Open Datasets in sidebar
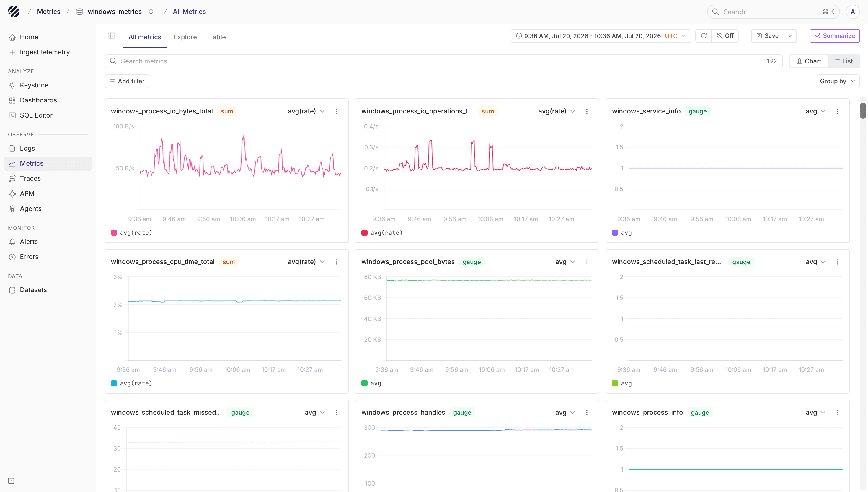The image size is (868, 492). [x=48, y=290]
